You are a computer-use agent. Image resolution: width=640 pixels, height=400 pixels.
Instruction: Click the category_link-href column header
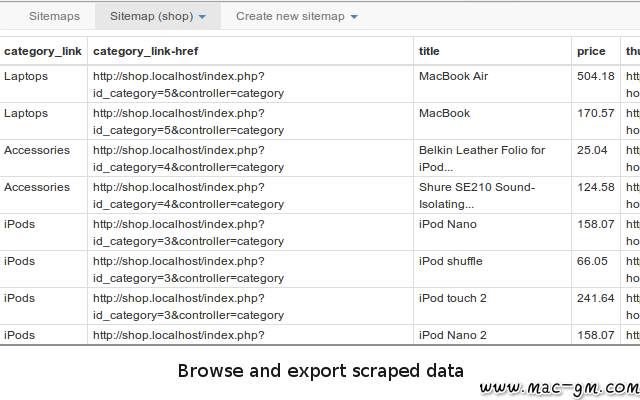[250, 51]
